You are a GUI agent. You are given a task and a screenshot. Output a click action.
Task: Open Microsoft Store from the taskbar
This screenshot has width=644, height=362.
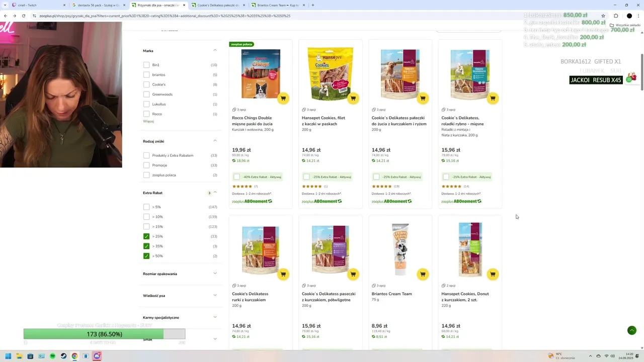coord(30,356)
